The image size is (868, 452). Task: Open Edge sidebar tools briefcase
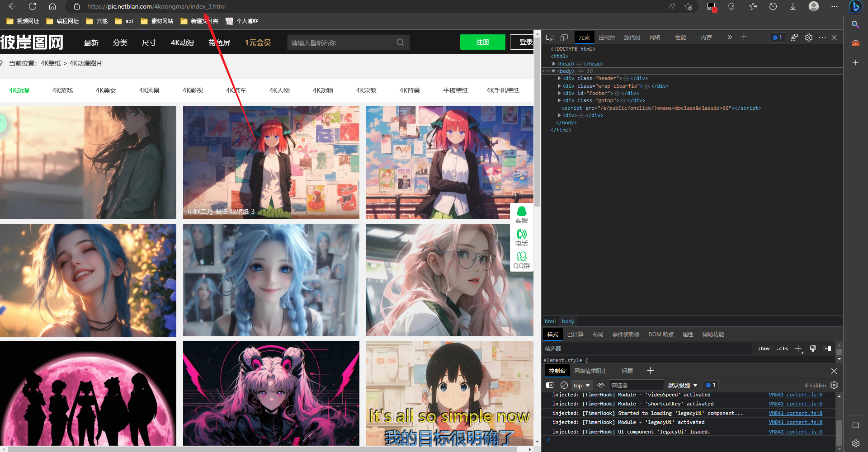pos(855,43)
